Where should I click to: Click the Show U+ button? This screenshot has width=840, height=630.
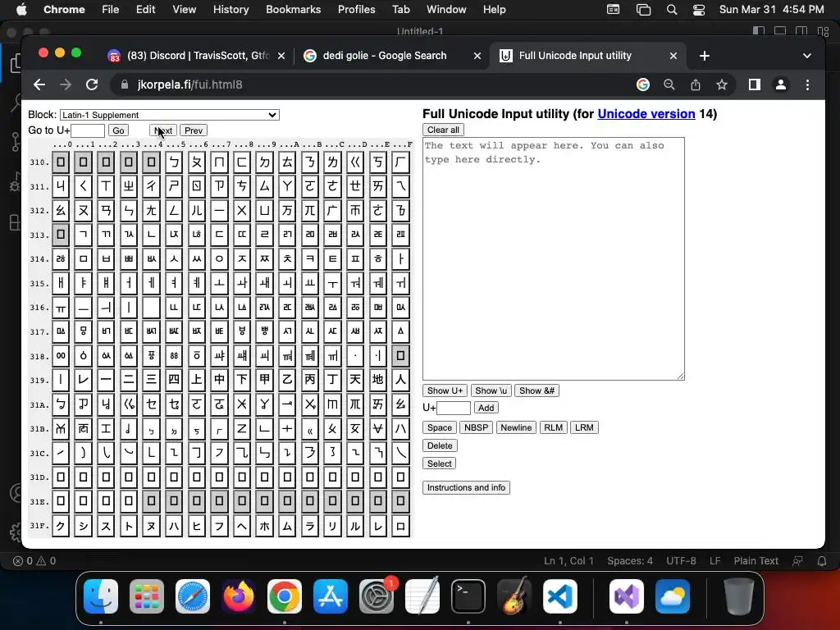click(x=445, y=390)
